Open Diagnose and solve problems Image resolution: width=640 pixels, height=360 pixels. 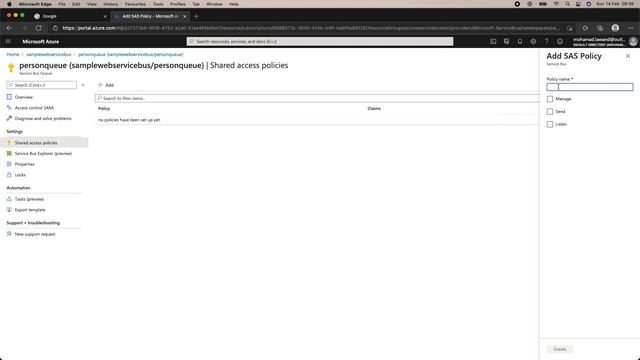(43, 118)
